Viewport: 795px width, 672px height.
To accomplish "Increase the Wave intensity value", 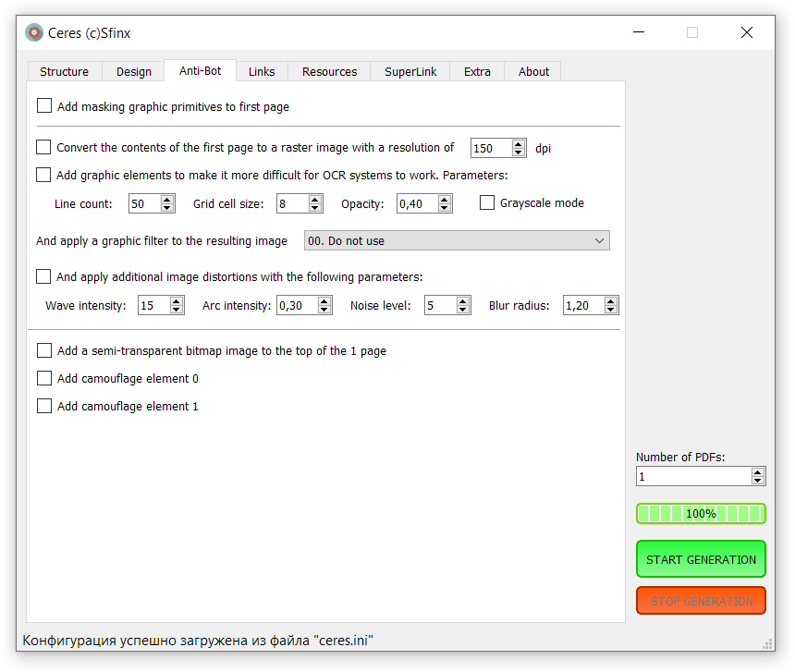I will [176, 300].
